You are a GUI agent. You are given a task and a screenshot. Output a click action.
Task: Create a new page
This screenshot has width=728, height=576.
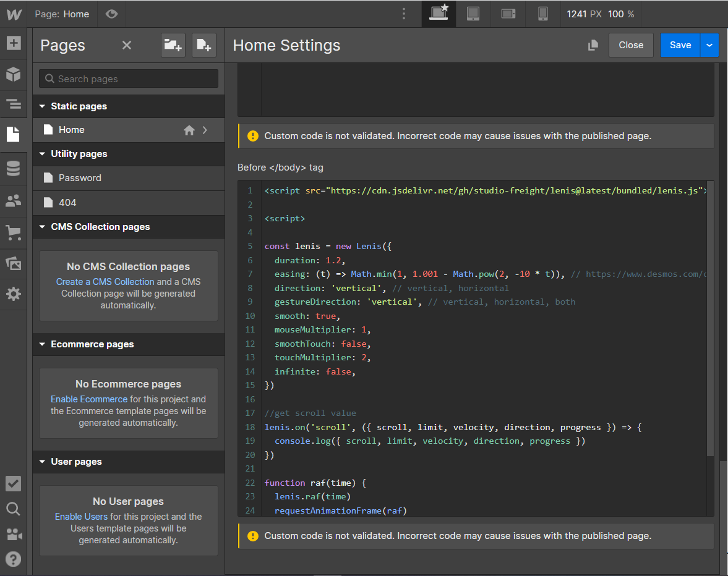click(204, 45)
